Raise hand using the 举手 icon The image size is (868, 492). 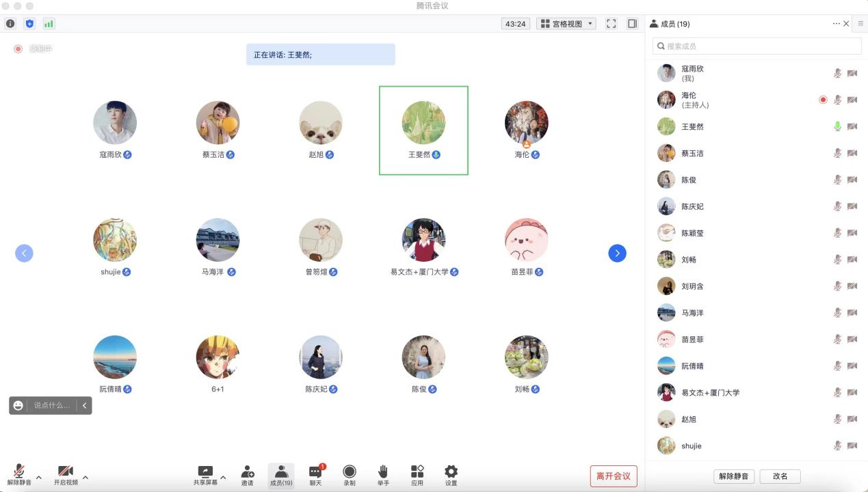(383, 472)
